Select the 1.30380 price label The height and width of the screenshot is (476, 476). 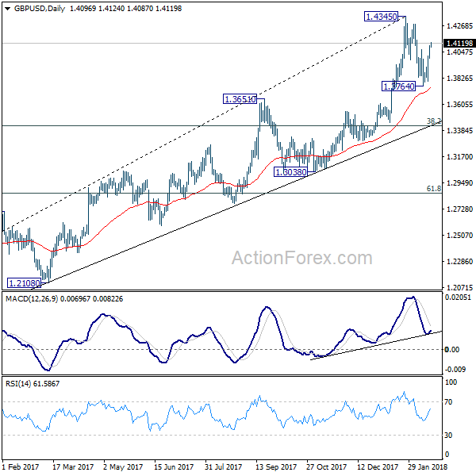290,172
